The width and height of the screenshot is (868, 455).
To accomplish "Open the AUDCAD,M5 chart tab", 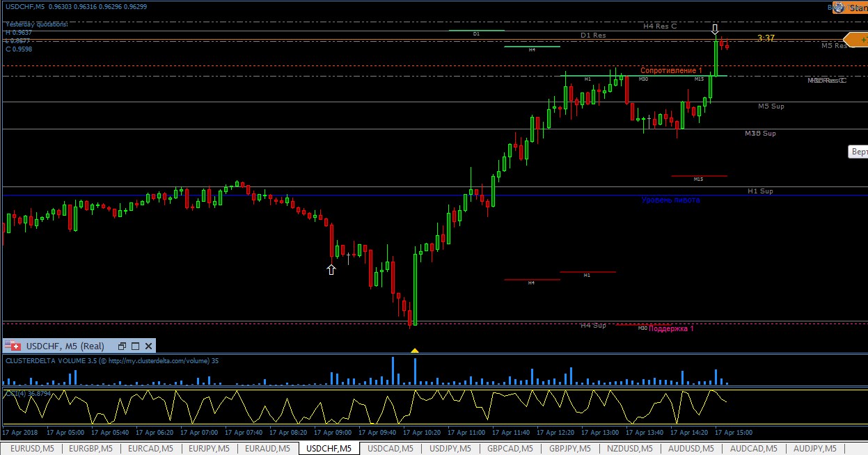I will click(752, 449).
